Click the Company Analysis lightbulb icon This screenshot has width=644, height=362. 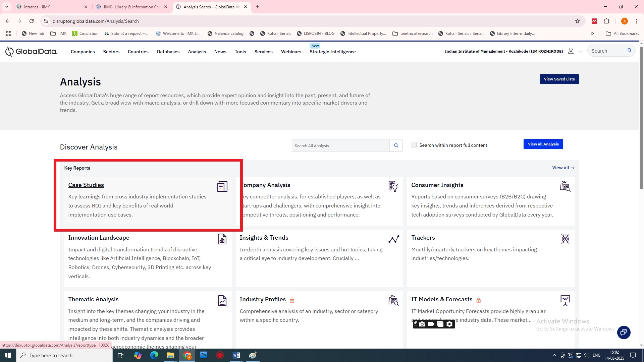click(x=393, y=186)
